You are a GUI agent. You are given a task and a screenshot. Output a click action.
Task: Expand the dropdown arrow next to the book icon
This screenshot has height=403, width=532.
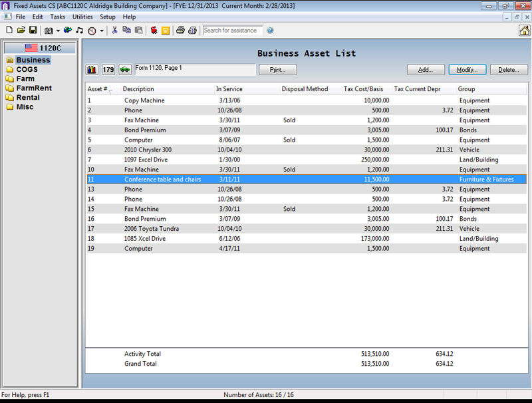[x=58, y=31]
